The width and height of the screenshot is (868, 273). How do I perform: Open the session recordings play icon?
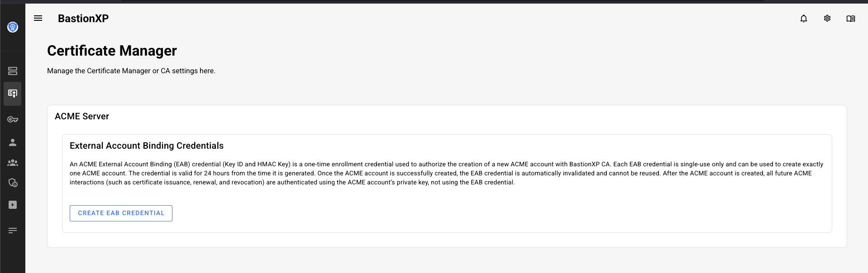(12, 204)
